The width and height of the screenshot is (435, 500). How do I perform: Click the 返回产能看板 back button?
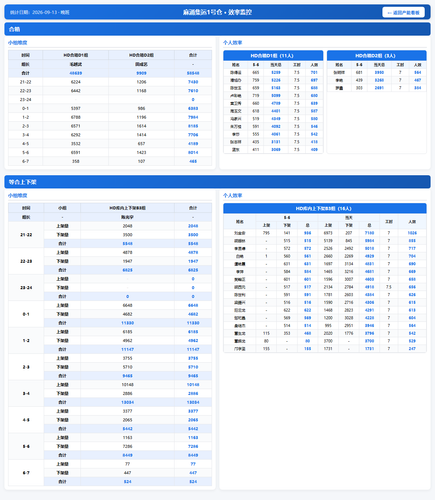click(x=403, y=12)
